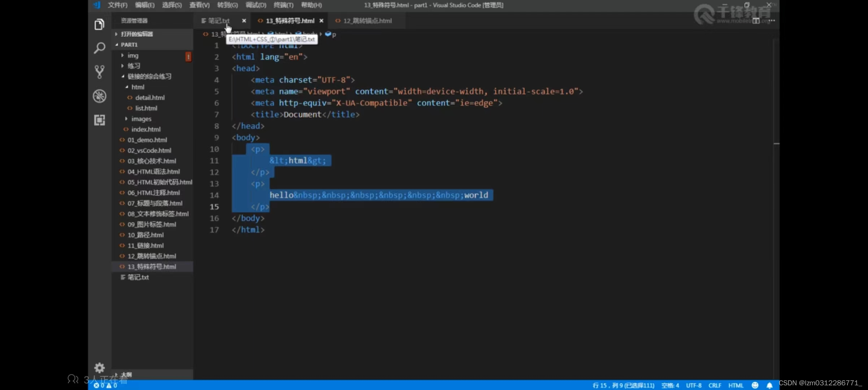
Task: Open the 查看(V) menu
Action: [x=199, y=5]
